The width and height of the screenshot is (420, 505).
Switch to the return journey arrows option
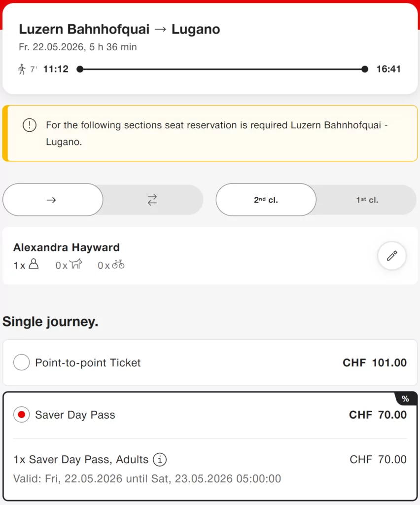[152, 200]
